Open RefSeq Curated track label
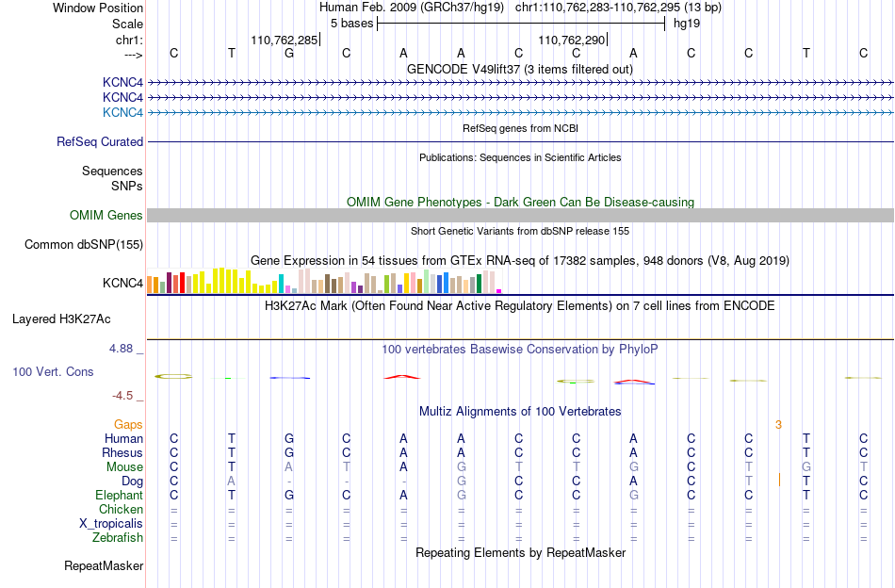Image resolution: width=895 pixels, height=588 pixels. (x=100, y=141)
